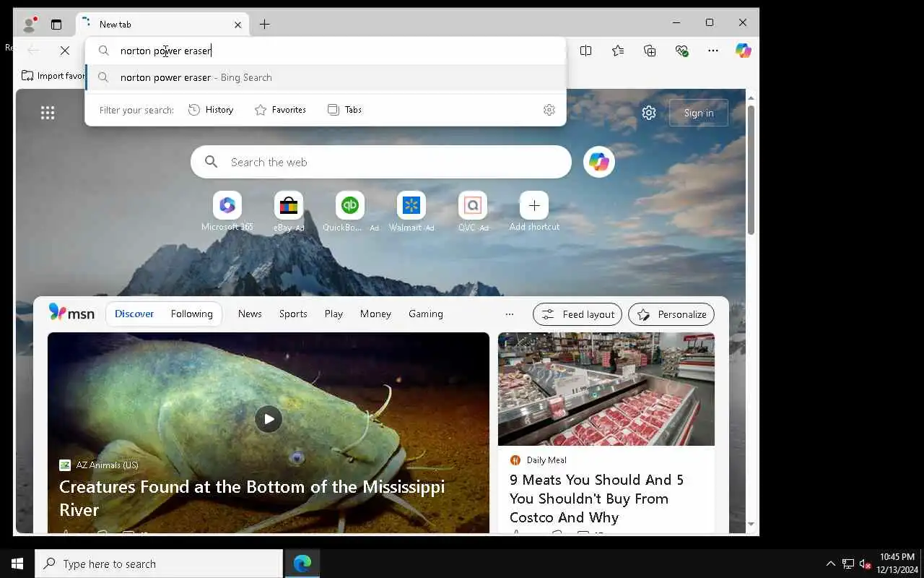Open the apps grid launcher
This screenshot has height=578, width=924.
48,113
